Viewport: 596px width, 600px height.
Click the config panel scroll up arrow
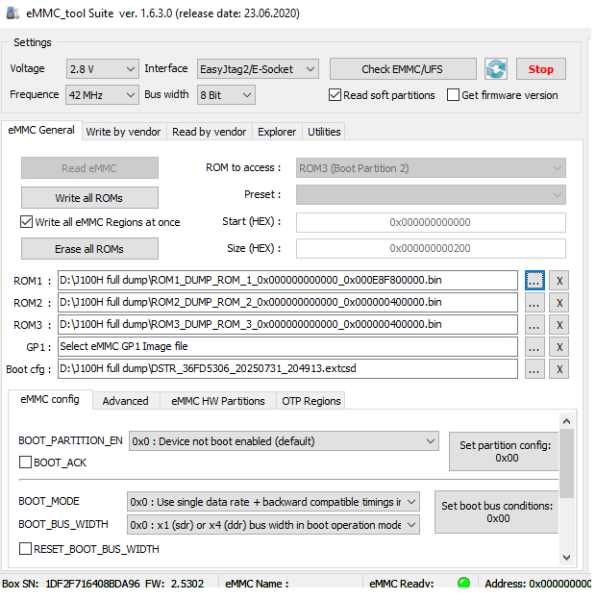567,421
